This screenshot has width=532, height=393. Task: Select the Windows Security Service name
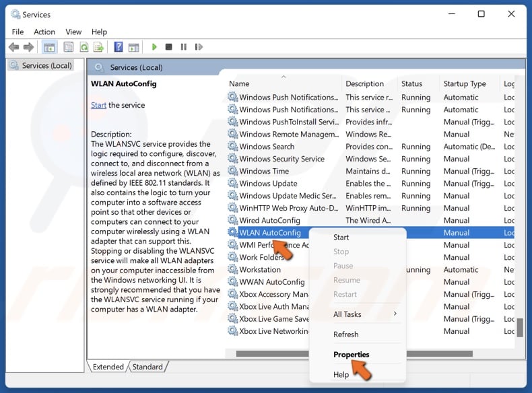pyautogui.click(x=281, y=159)
